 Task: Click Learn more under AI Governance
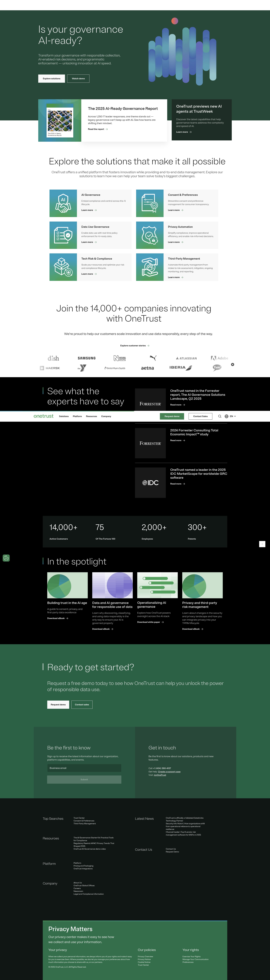pyautogui.click(x=89, y=210)
